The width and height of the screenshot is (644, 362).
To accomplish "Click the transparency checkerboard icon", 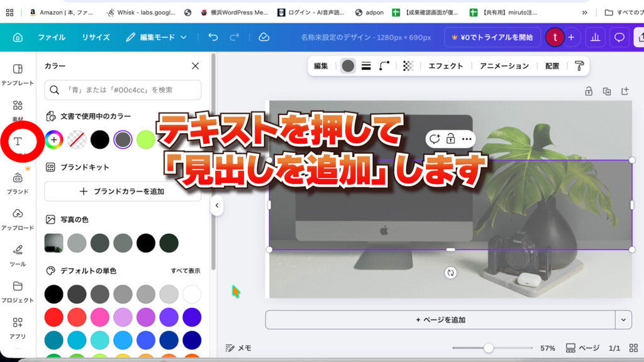I will point(408,66).
